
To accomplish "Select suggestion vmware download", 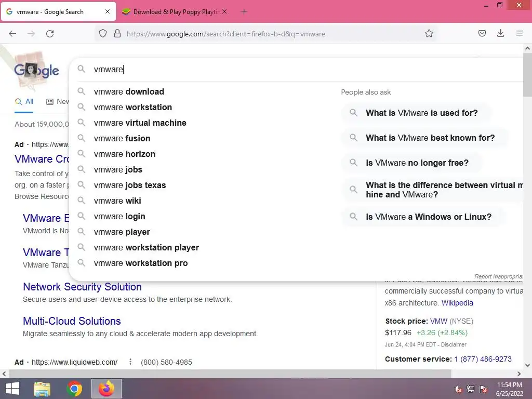I will 129,91.
